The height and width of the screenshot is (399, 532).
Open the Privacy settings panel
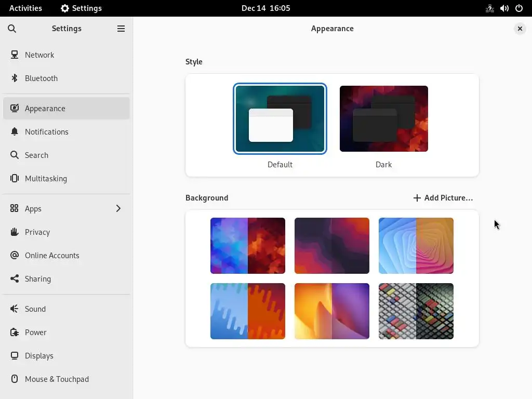(x=66, y=232)
